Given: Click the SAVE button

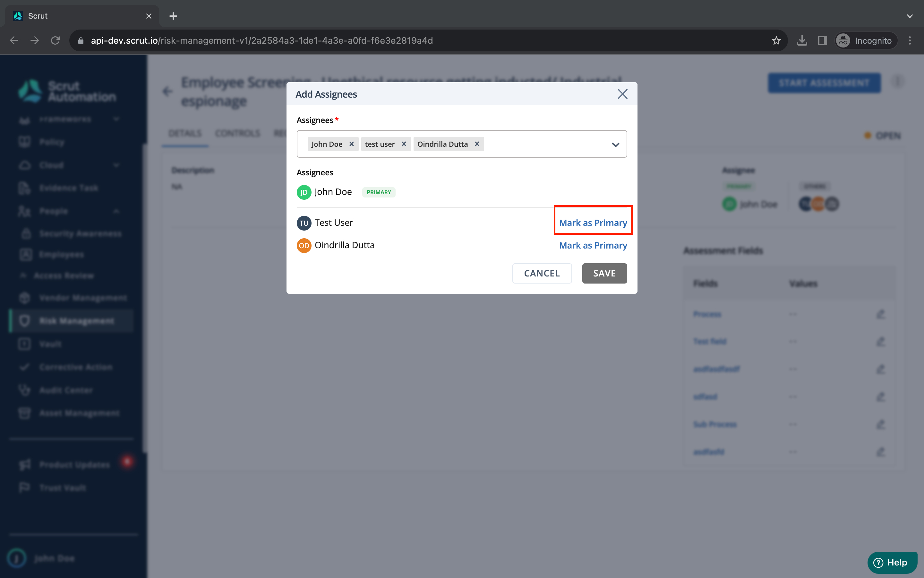Looking at the screenshot, I should [x=604, y=273].
